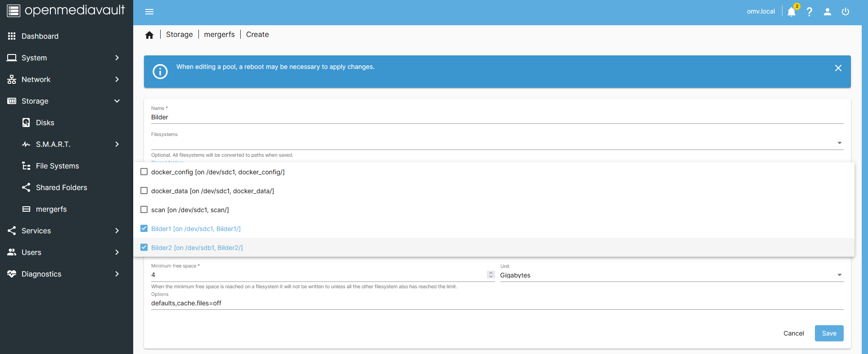Uncheck the Bilder2 shared folder

(144, 247)
